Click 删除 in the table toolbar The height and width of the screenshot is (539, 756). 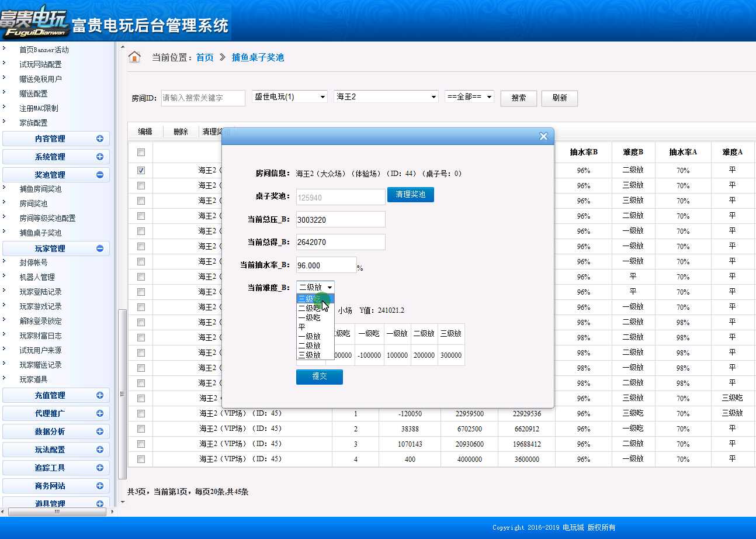pyautogui.click(x=181, y=132)
